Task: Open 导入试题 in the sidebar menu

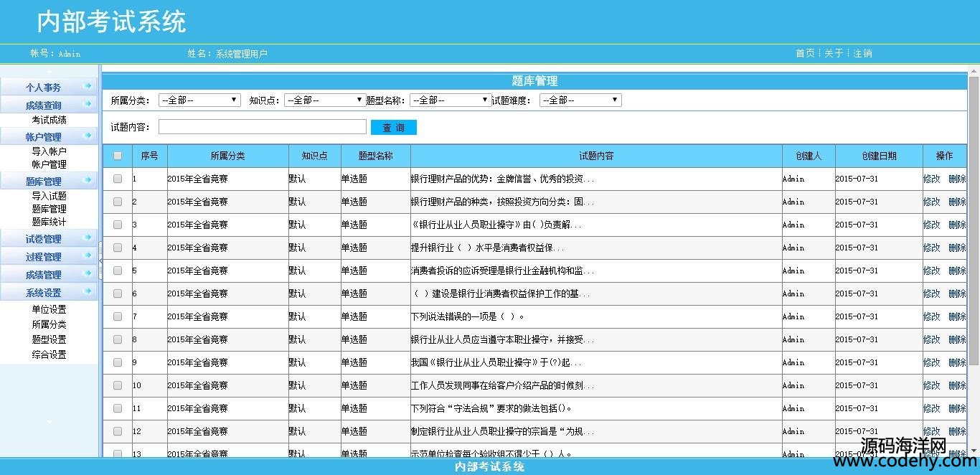Action: [49, 196]
